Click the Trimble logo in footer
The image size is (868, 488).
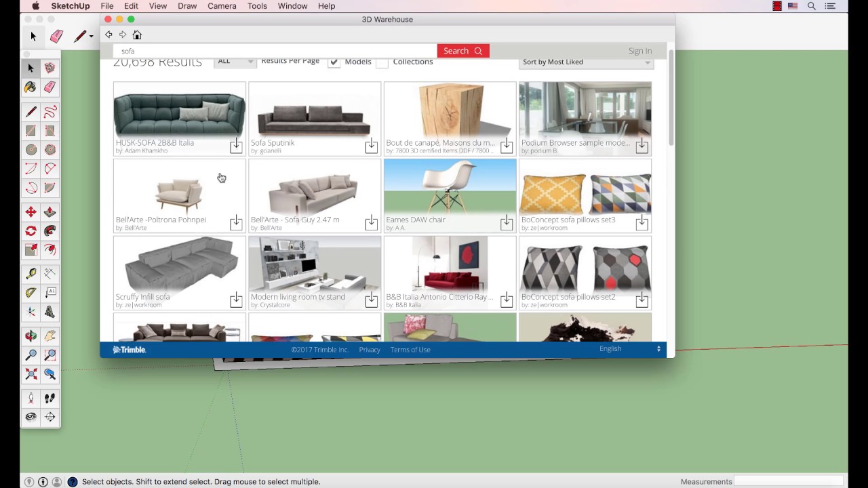pos(130,350)
